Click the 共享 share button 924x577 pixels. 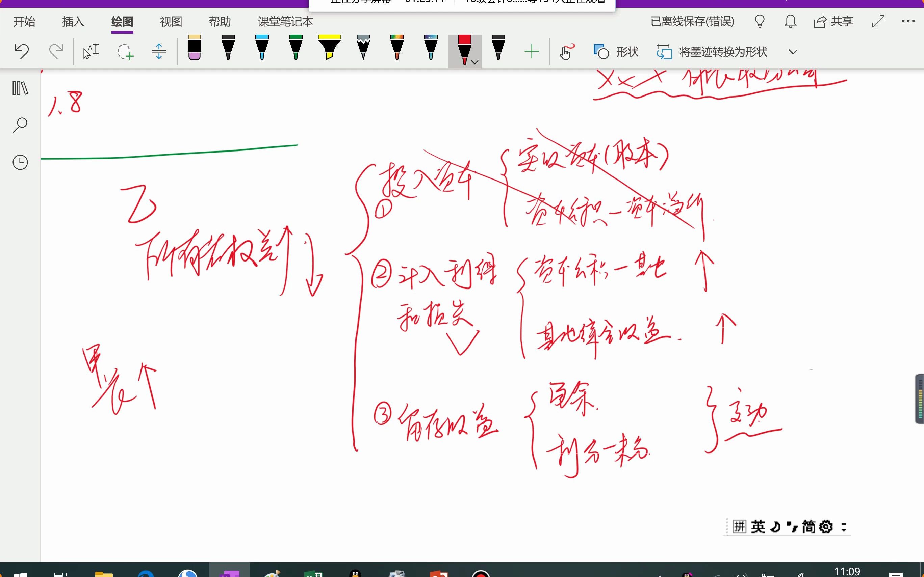point(833,21)
